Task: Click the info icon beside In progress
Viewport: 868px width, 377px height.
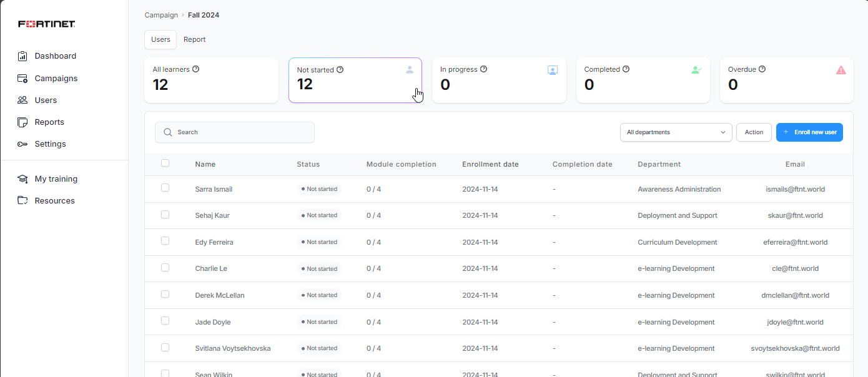Action: (x=483, y=69)
